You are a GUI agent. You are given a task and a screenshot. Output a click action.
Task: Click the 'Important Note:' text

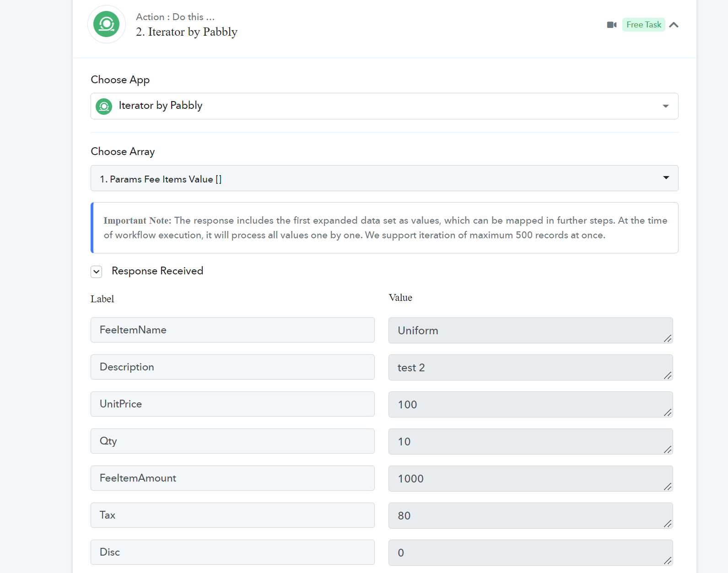point(138,220)
